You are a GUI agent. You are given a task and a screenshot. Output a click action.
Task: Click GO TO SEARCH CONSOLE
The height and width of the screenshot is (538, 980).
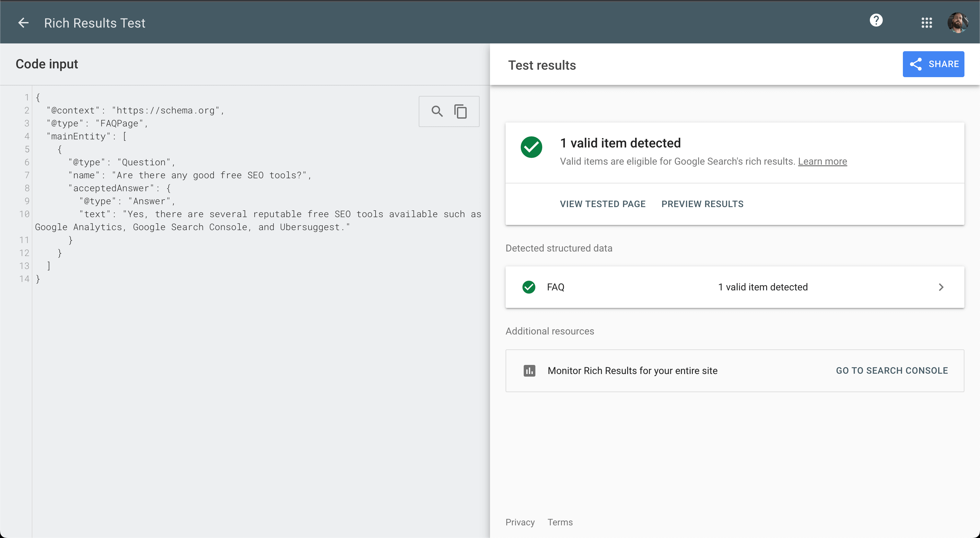coord(892,370)
